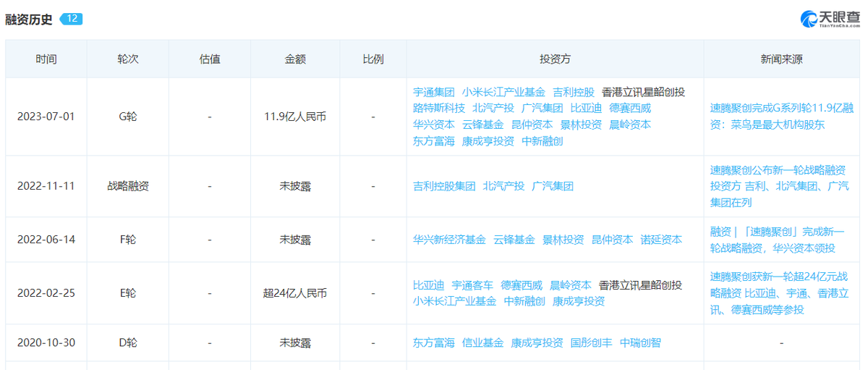Open 北汽产投 link in 战略融资 row

503,186
